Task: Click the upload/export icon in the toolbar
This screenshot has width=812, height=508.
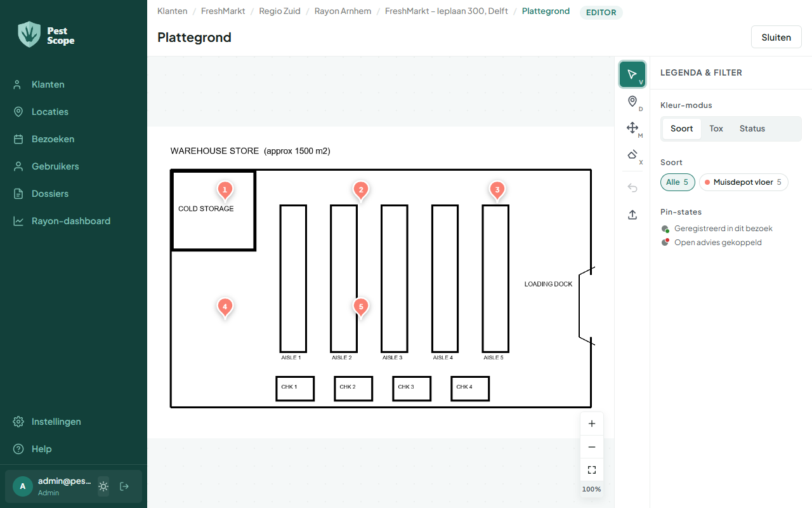Action: tap(632, 215)
